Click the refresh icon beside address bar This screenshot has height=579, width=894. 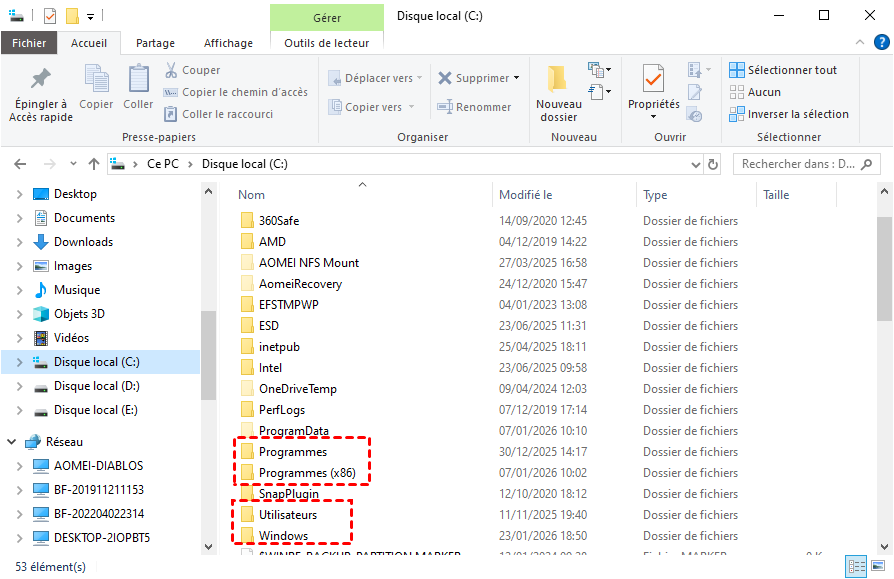click(713, 164)
